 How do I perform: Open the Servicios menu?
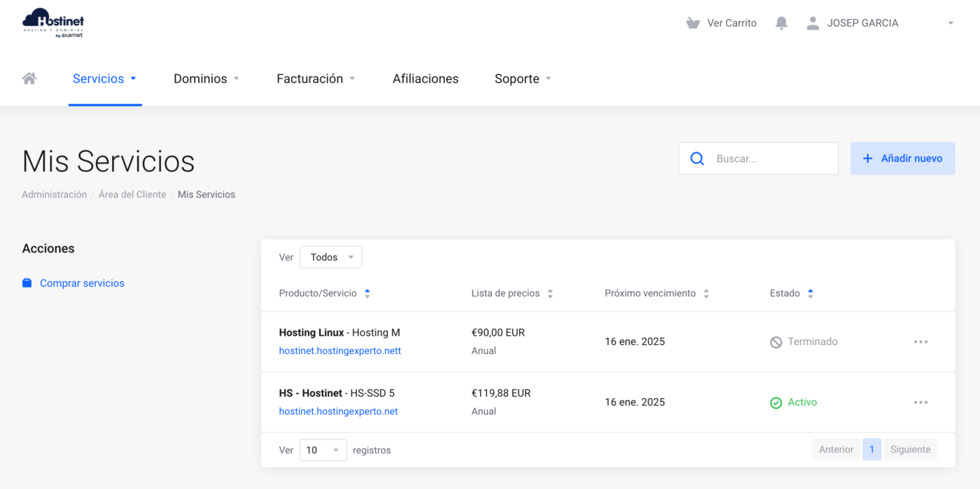point(105,79)
